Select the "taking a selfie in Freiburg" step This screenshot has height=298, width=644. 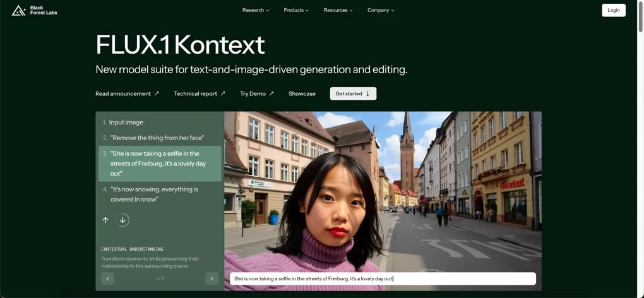[160, 164]
